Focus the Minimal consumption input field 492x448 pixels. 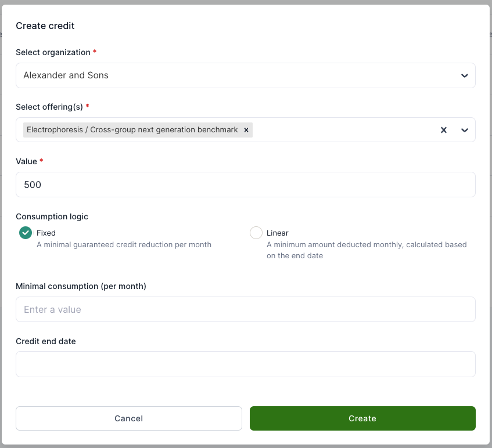pyautogui.click(x=245, y=309)
